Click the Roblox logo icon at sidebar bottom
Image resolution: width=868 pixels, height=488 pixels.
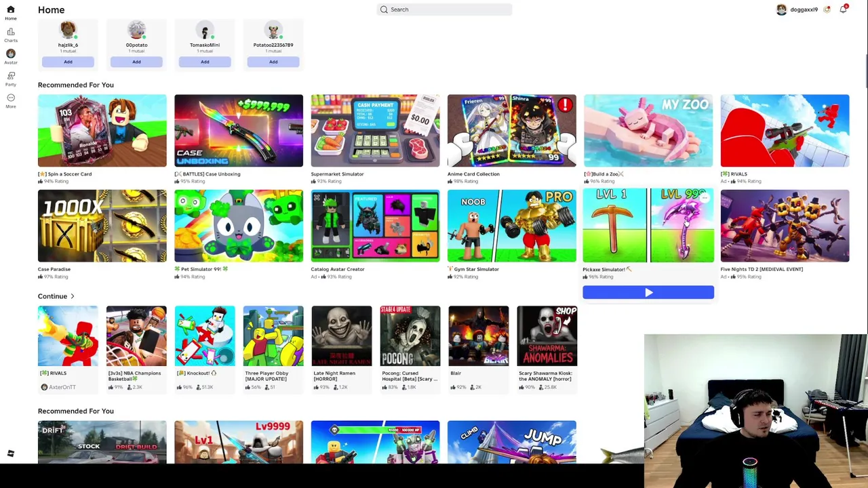pyautogui.click(x=11, y=453)
